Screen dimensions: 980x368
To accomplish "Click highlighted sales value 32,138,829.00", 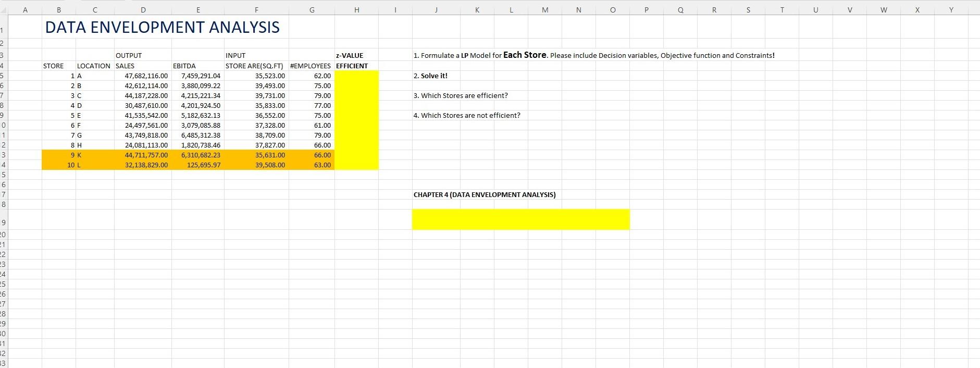I will (x=146, y=165).
